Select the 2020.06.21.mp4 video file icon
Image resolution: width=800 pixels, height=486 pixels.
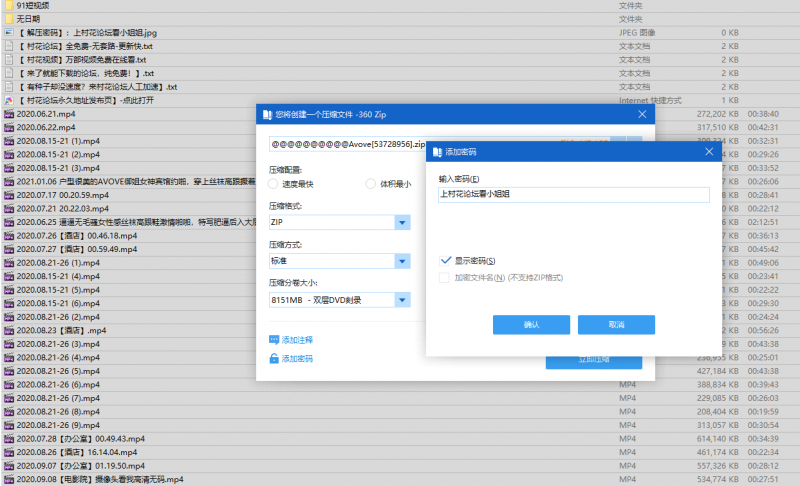[x=9, y=114]
